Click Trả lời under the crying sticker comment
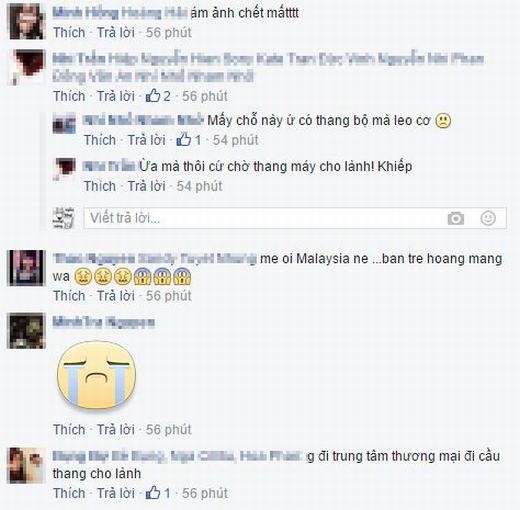Image resolution: width=520 pixels, height=510 pixels. click(x=116, y=429)
